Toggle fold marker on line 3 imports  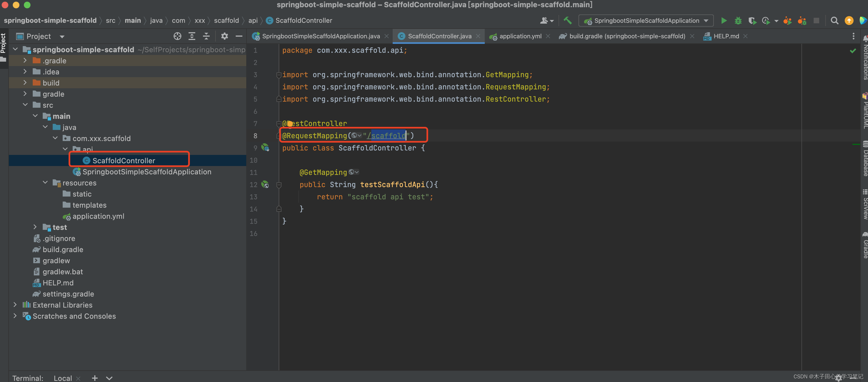tap(279, 75)
